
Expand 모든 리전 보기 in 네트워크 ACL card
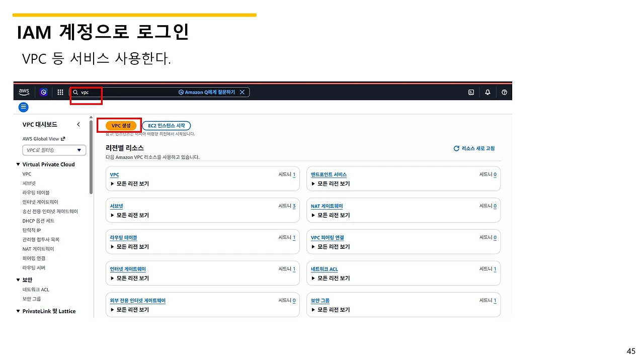[x=331, y=278]
